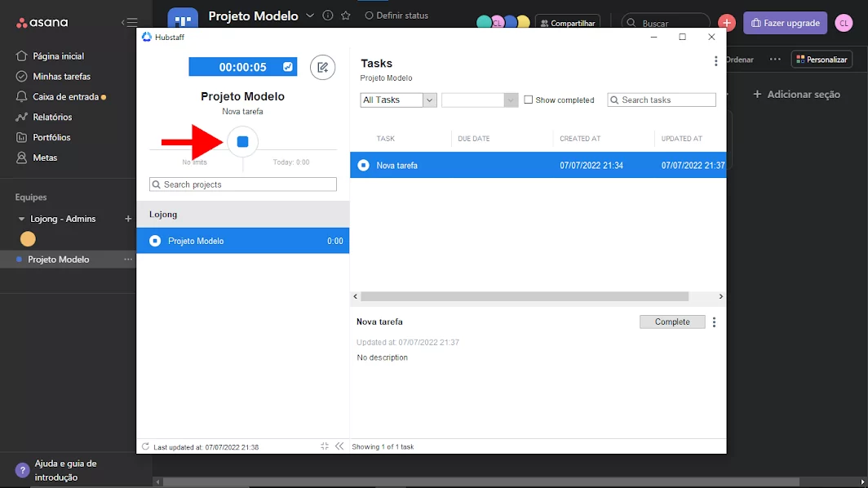Sort by the TASK column header
The image size is (868, 488).
(386, 139)
